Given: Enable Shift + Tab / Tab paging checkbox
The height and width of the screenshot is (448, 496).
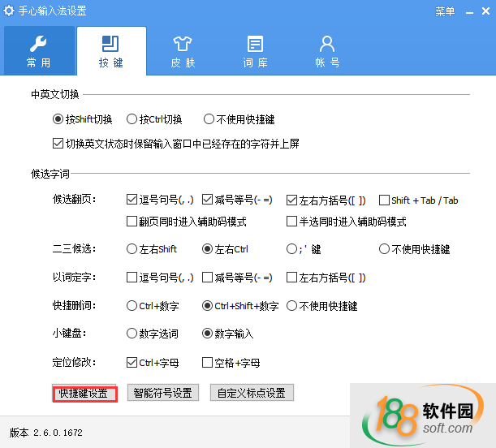Looking at the screenshot, I should click(x=385, y=200).
